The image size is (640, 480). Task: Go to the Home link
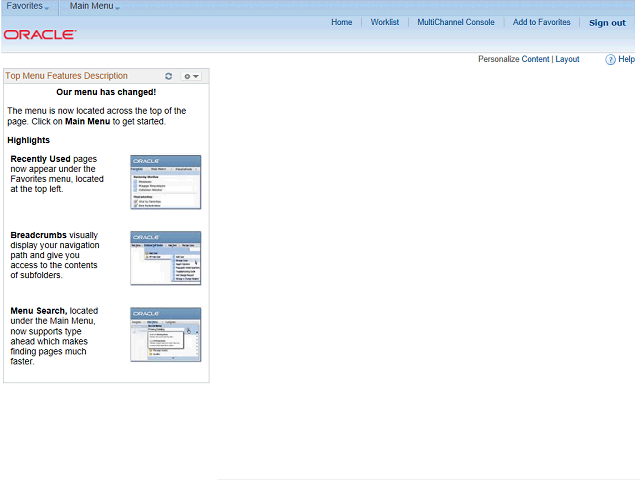pos(342,22)
